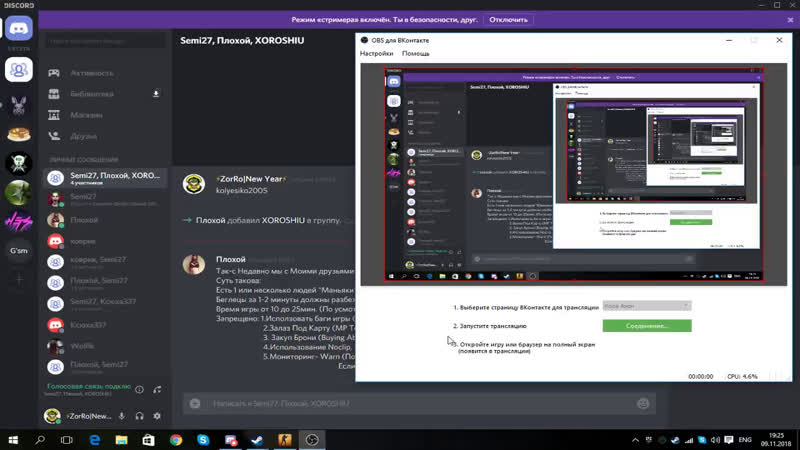The height and width of the screenshot is (450, 800).
Task: Open the Wolfik direct message
Action: pos(105,346)
